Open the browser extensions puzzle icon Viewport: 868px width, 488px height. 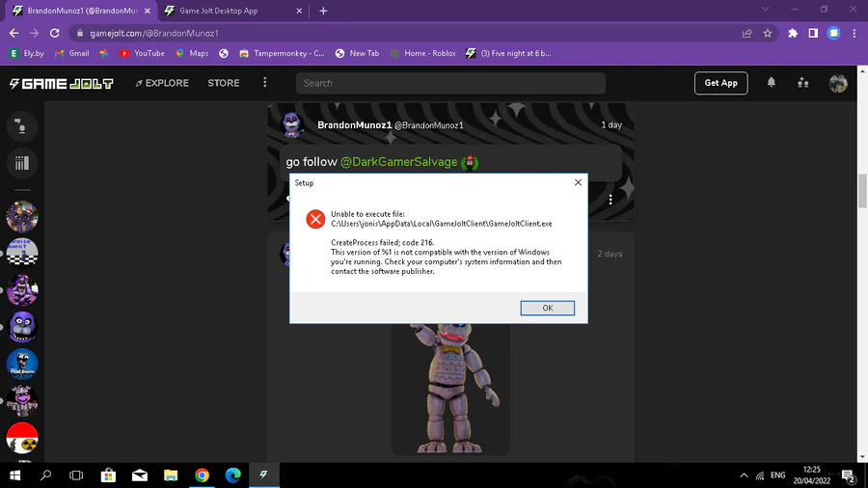point(793,33)
